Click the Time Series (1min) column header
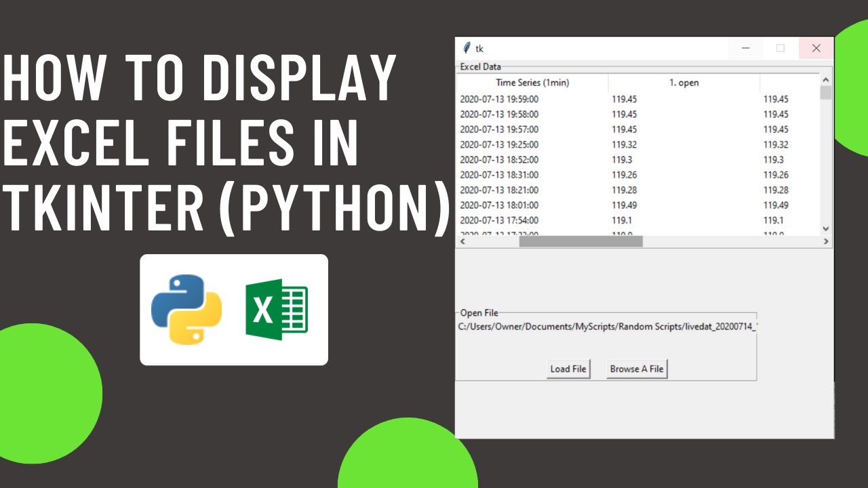This screenshot has width=868, height=488. 533,83
